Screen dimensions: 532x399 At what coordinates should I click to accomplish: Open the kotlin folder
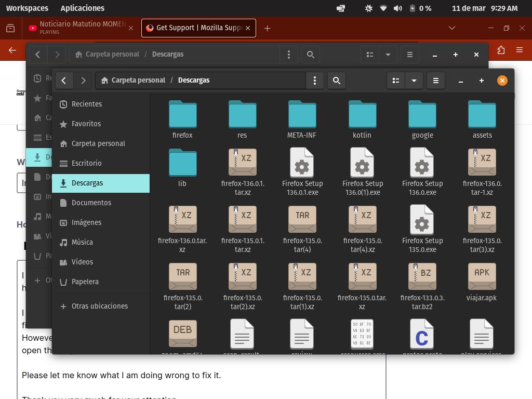point(362,120)
